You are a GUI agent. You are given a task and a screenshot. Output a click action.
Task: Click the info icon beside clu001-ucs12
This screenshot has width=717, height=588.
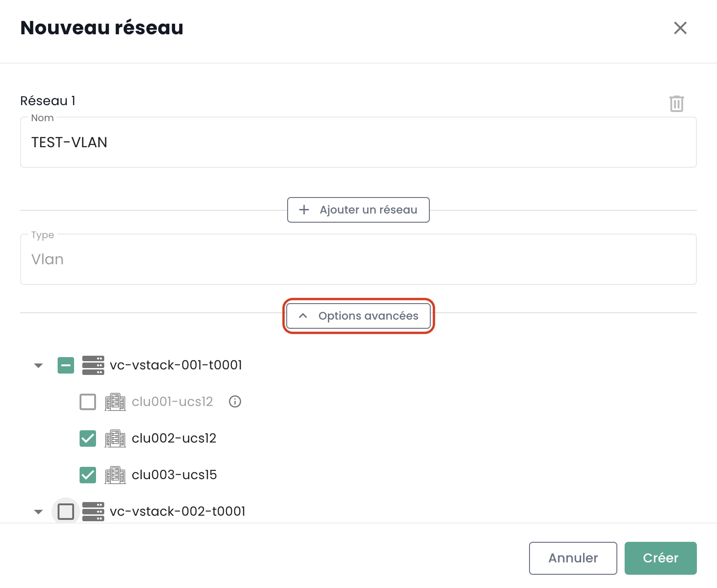235,401
